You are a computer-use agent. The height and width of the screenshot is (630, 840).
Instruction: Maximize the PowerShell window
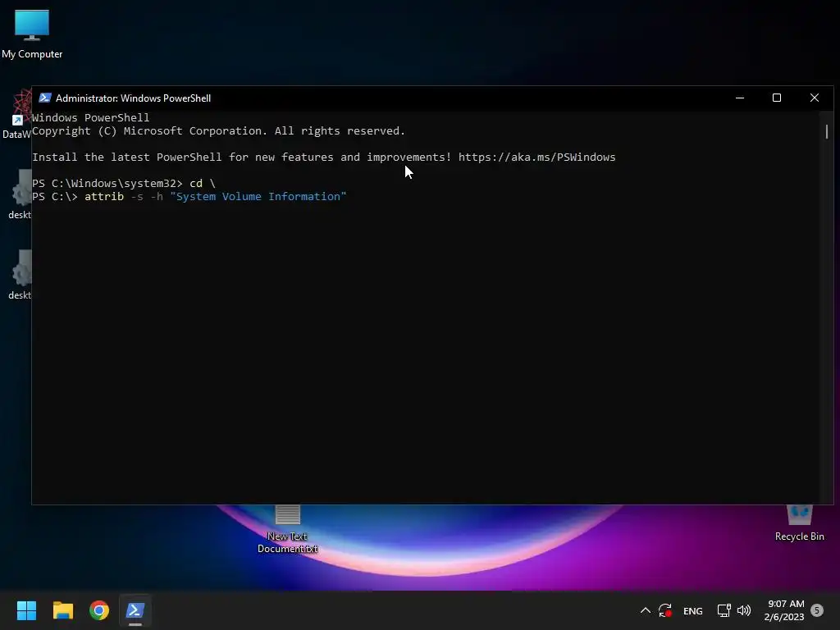pos(777,98)
